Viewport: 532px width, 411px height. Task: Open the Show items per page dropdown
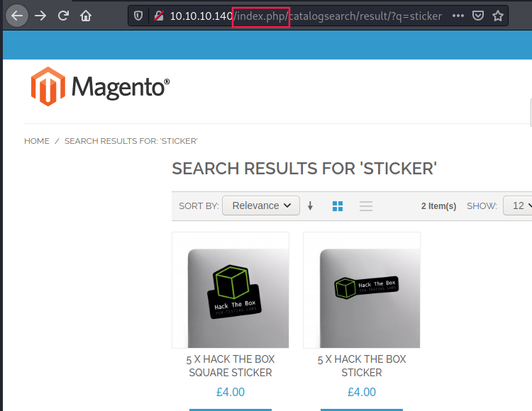(x=519, y=205)
